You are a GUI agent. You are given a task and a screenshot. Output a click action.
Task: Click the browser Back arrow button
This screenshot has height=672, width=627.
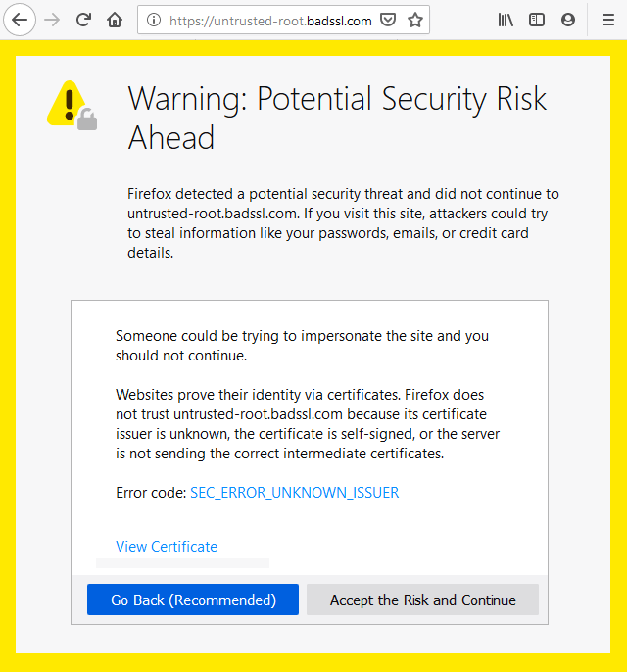22,20
